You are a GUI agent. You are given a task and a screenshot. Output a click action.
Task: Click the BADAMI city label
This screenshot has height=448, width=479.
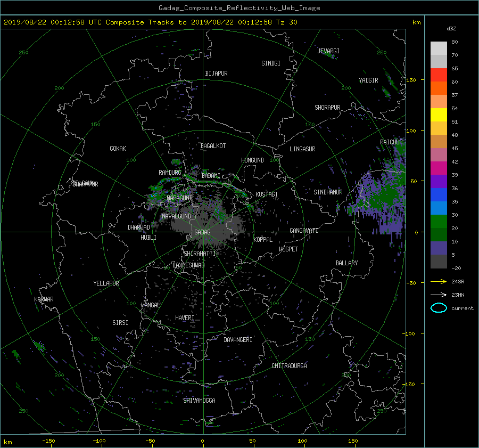pos(211,176)
